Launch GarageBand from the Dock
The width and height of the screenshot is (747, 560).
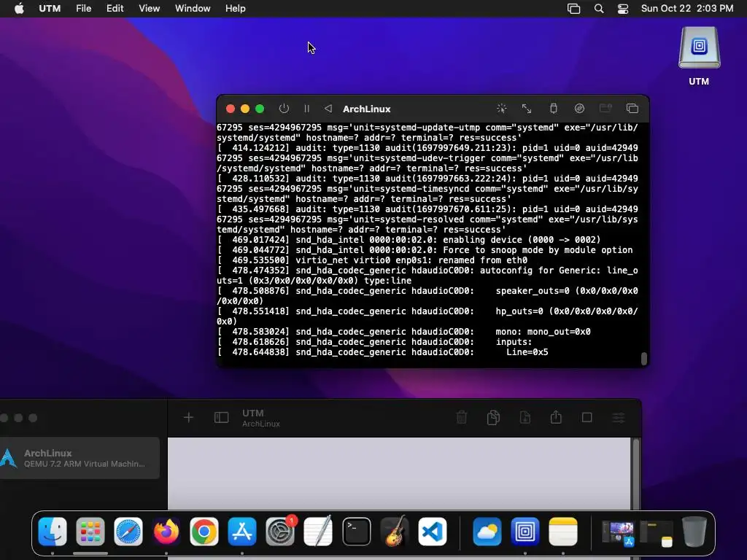pyautogui.click(x=395, y=532)
